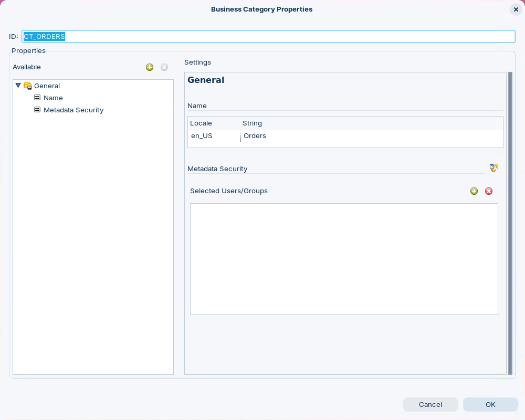This screenshot has height=420, width=525.
Task: Click the add property icon beside Available
Action: [150, 67]
